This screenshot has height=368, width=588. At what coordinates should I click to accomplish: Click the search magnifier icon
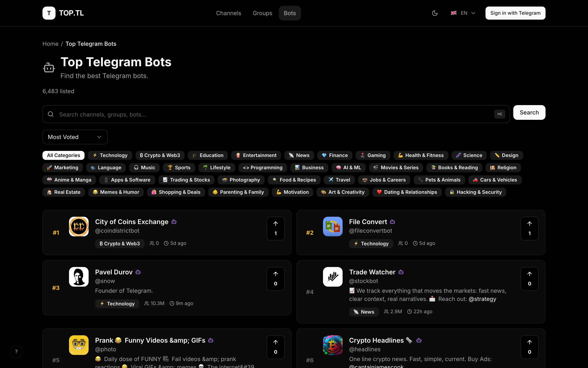(x=51, y=114)
